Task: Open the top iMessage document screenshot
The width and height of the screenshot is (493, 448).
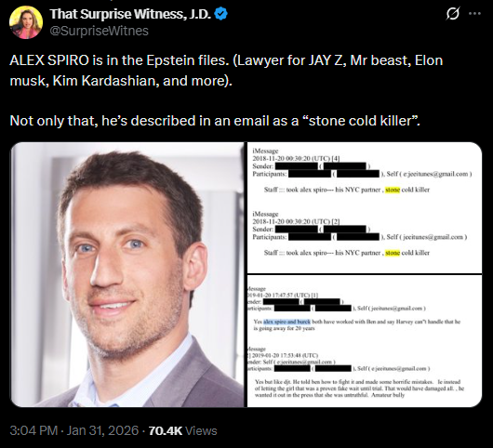Action: pyautogui.click(x=365, y=207)
